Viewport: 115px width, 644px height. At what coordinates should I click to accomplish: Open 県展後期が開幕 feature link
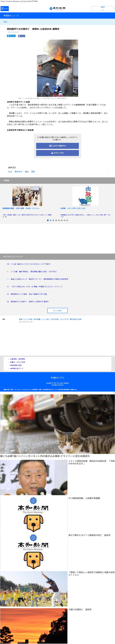[x=21, y=208]
